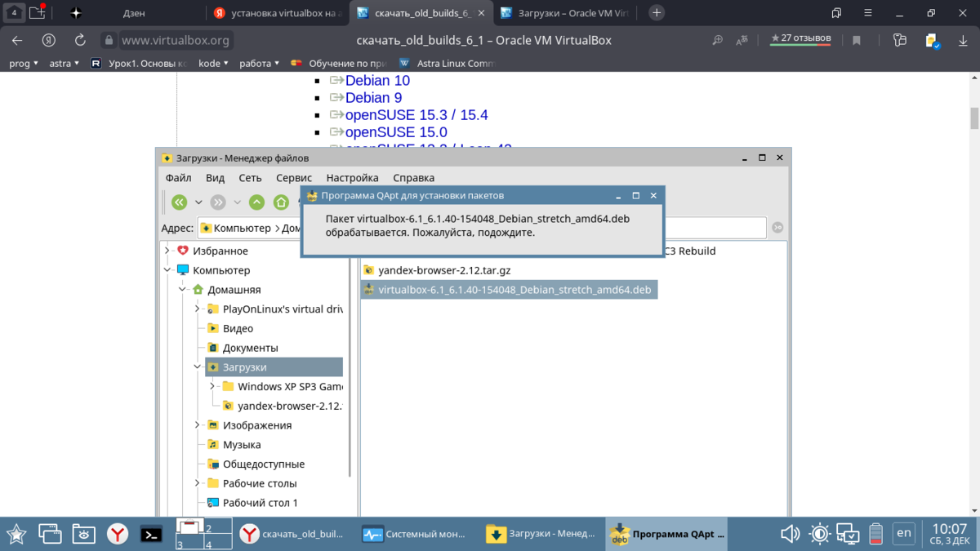Expand PlayOnLinux's virtual drives folder
This screenshot has height=551, width=980.
(x=198, y=309)
